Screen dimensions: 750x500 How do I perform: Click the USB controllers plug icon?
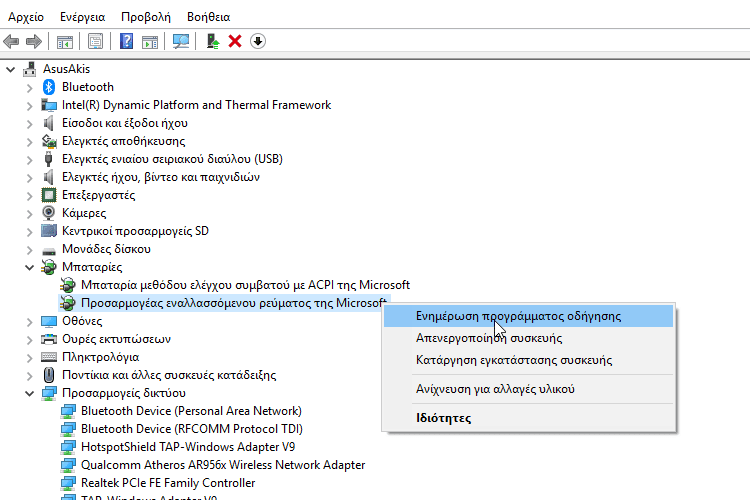(x=48, y=159)
